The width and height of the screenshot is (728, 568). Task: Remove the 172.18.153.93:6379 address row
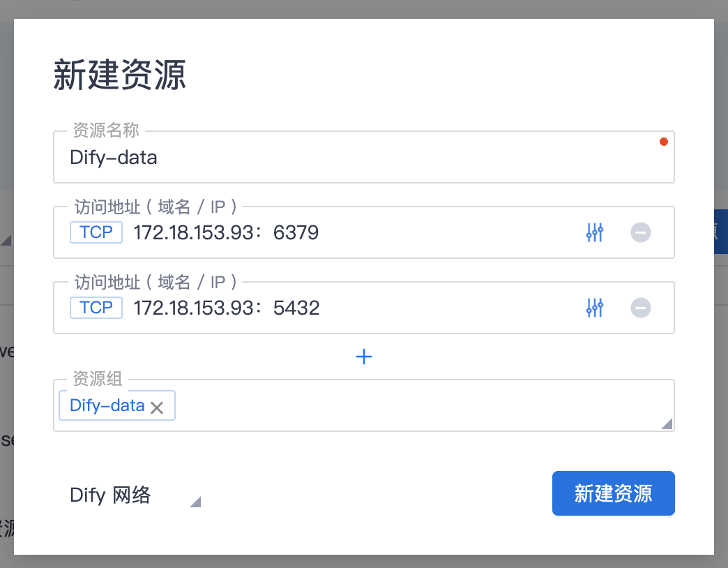(640, 232)
